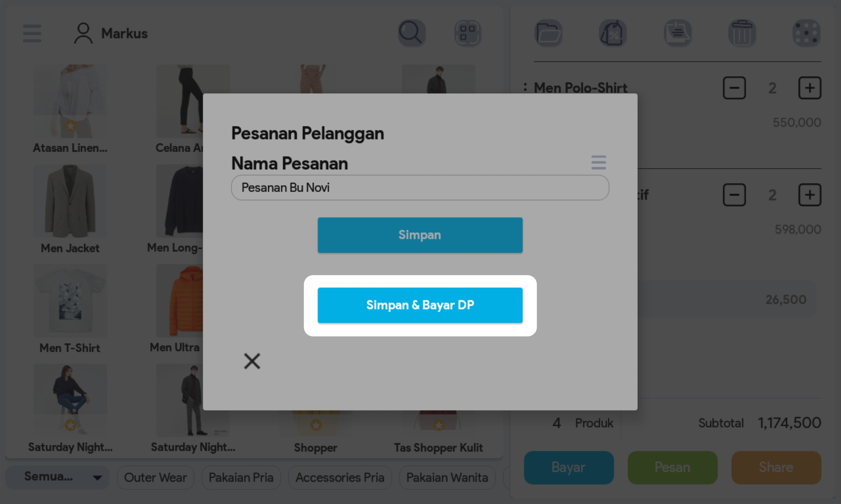
Task: Open saved orders folder icon
Action: click(x=549, y=34)
